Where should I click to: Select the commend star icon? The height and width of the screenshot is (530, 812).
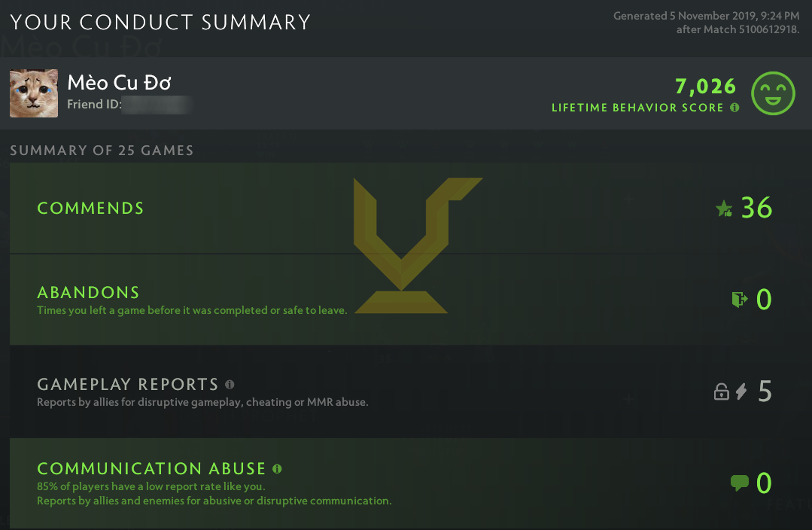pyautogui.click(x=724, y=209)
